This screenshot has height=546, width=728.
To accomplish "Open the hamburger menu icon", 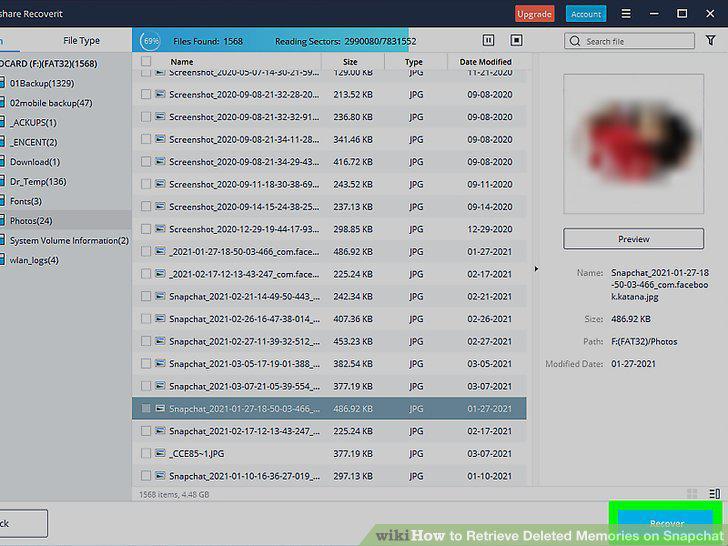I will coord(626,13).
